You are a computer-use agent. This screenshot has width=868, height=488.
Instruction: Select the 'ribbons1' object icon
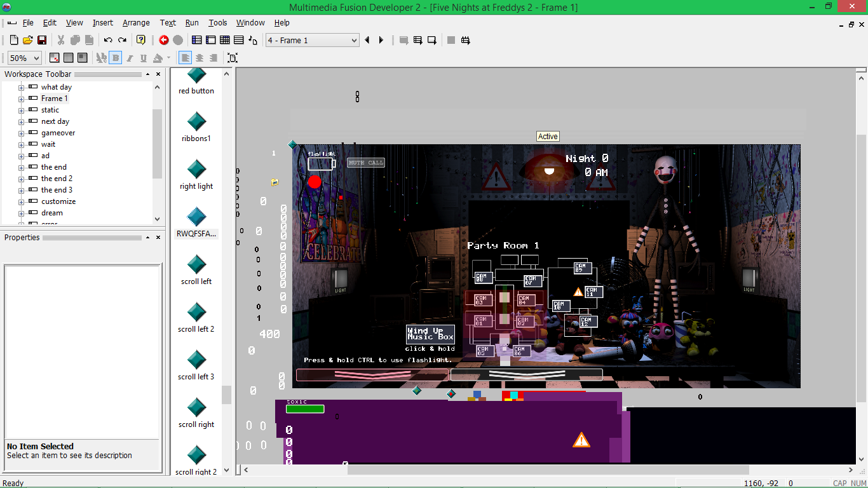tap(196, 121)
